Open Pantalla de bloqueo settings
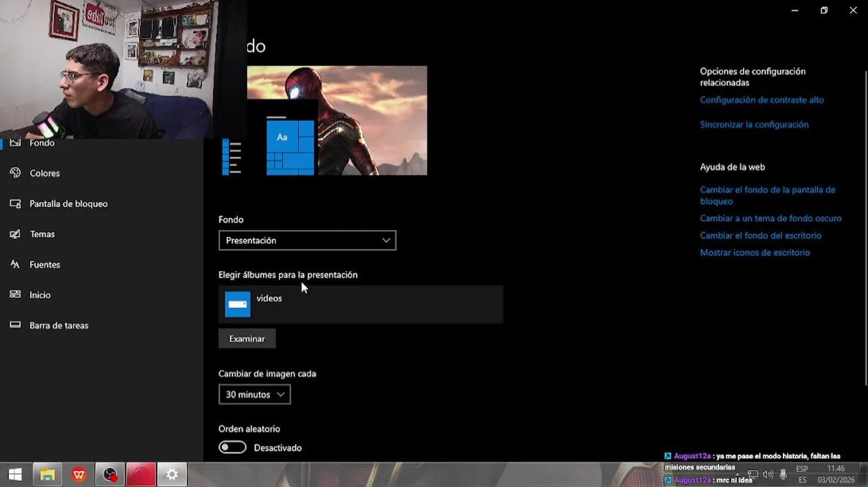The height and width of the screenshot is (487, 868). [68, 204]
